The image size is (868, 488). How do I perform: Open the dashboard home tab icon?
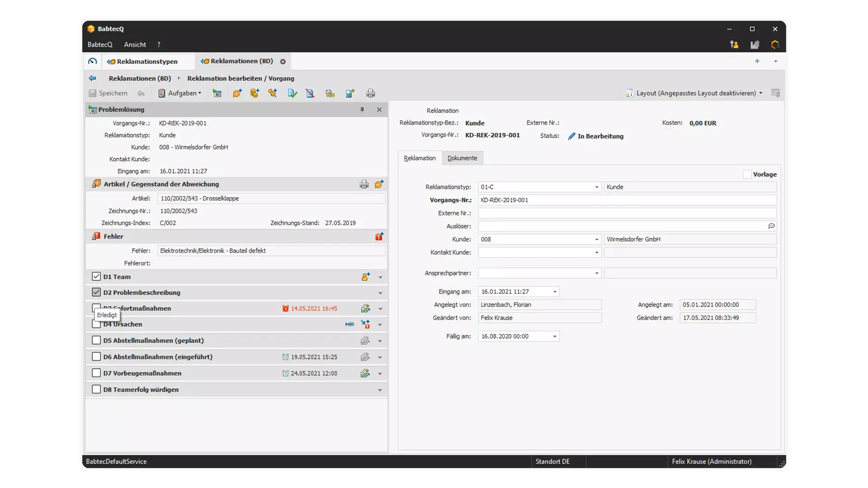(x=93, y=61)
